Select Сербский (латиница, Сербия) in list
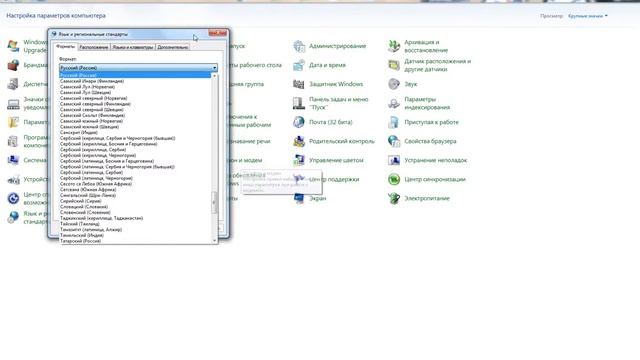Viewport: 640px width, 360px height. tap(135, 173)
